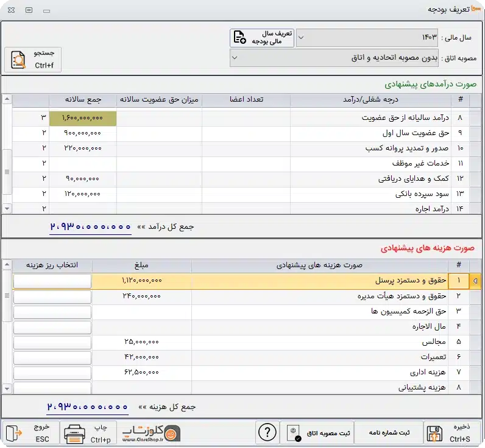Screen dimensions: 485x448
Task: Click the ذخیره Ctrl+S button label
Action: point(460,433)
